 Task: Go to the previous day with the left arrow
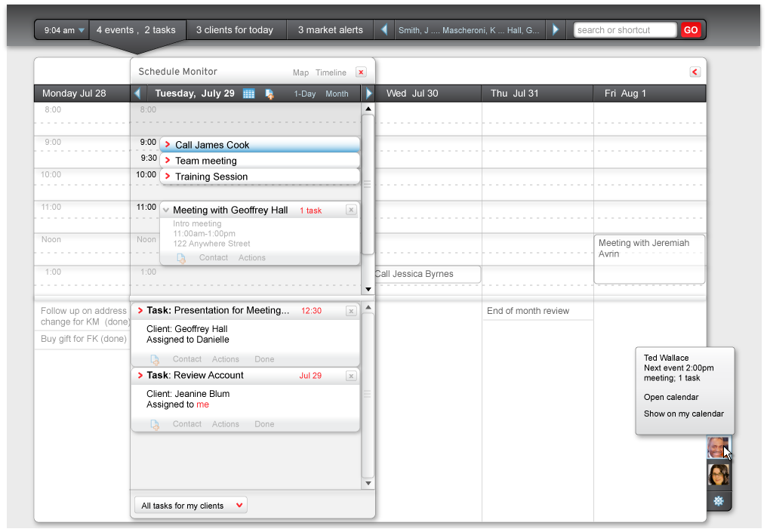[137, 94]
